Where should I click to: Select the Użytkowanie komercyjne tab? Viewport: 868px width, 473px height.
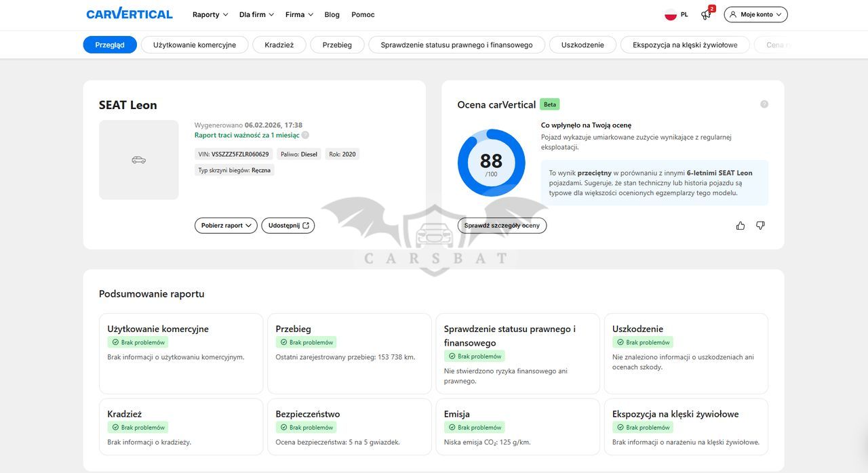[x=195, y=45]
